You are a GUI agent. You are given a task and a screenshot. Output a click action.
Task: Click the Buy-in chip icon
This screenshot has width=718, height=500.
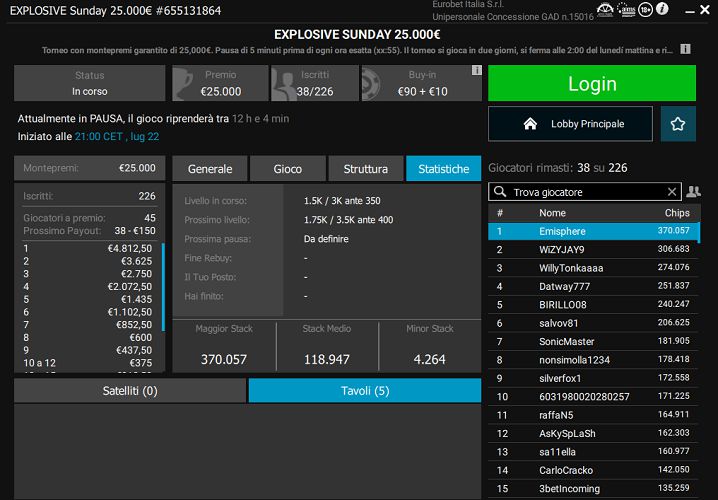[x=372, y=83]
